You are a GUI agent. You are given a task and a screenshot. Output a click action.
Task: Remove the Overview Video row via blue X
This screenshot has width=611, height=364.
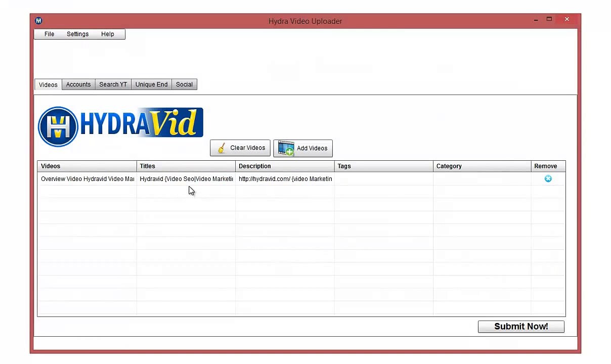(548, 178)
